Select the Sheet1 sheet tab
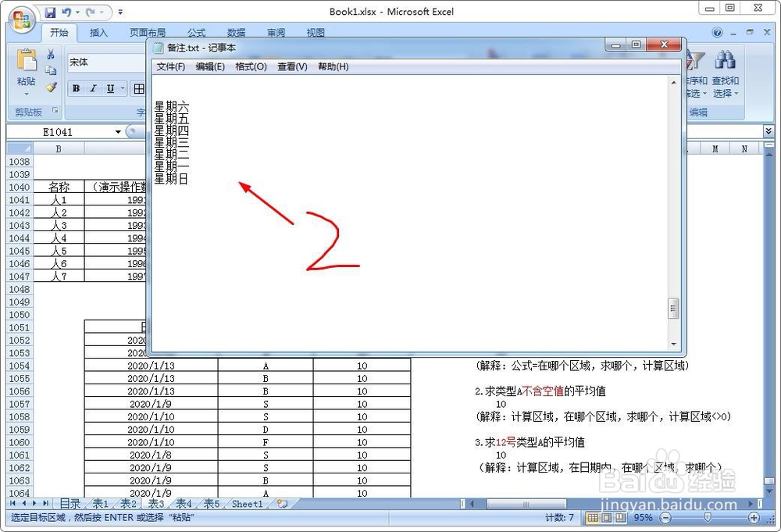 tap(247, 504)
